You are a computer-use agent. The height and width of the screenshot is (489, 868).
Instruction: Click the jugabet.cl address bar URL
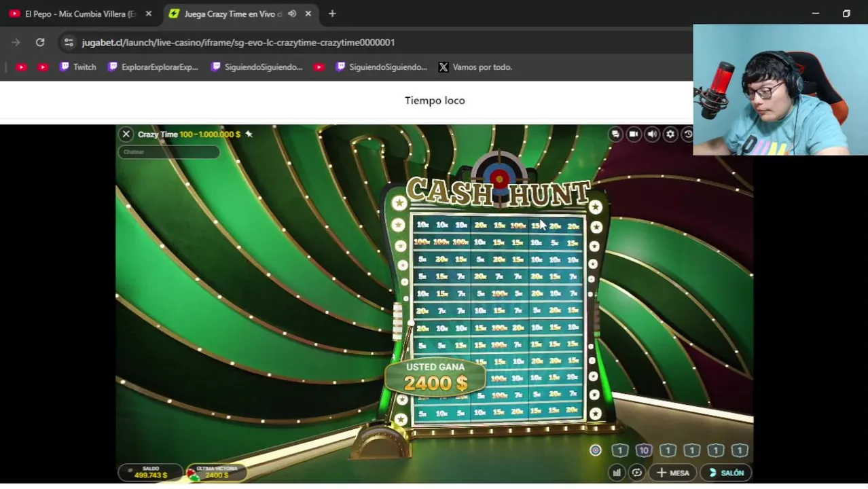238,42
